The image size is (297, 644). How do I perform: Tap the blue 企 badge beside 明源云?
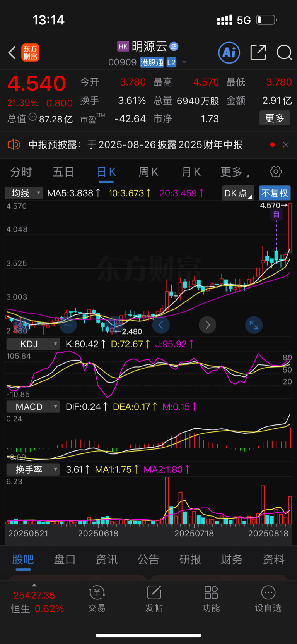(174, 46)
